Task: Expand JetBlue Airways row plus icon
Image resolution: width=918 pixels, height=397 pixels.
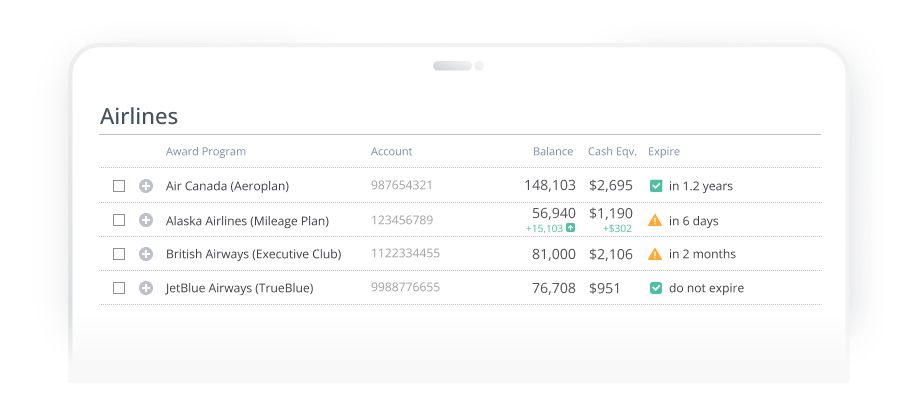Action: pos(146,288)
